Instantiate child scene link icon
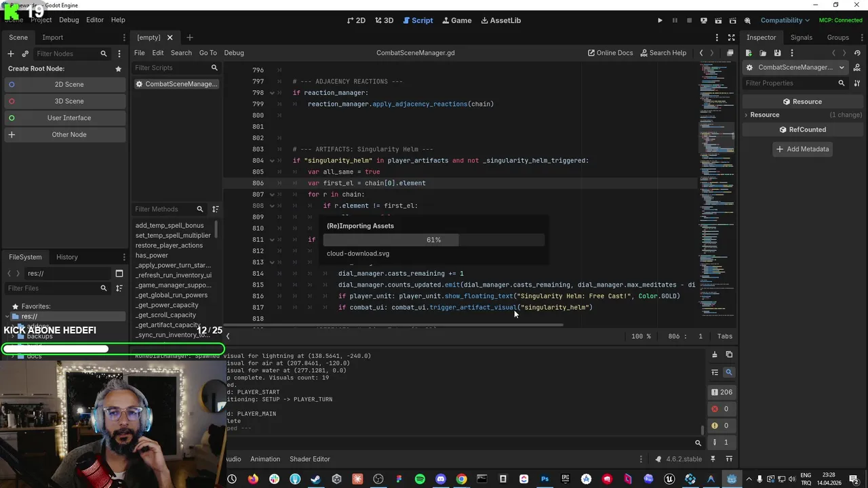The height and width of the screenshot is (488, 868). coord(25,54)
